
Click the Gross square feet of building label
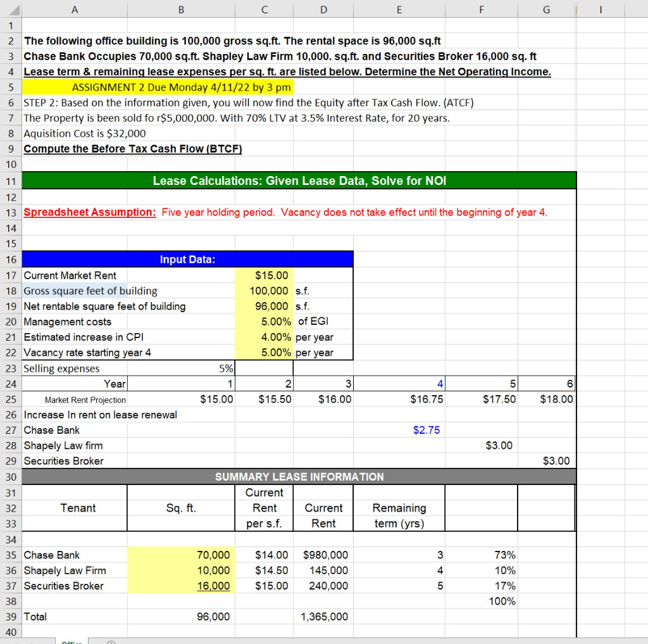pos(90,291)
